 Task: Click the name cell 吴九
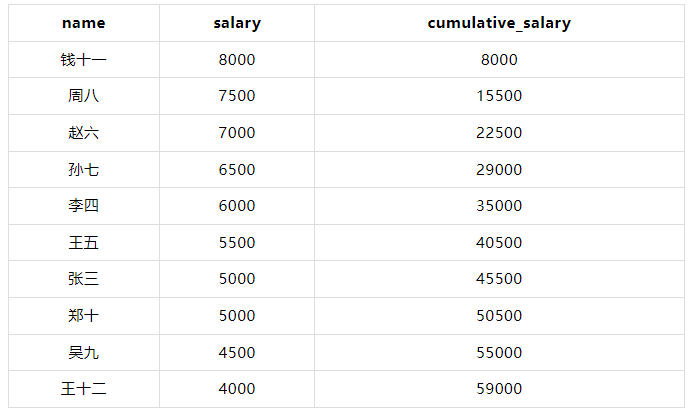[83, 353]
